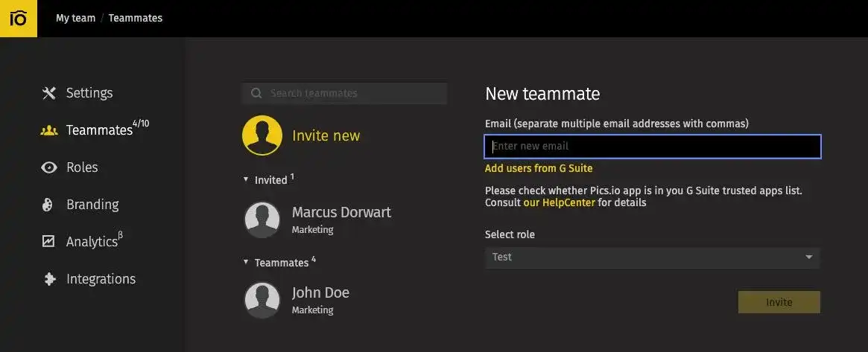868x352 pixels.
Task: Collapse the Invited group
Action: pos(246,179)
